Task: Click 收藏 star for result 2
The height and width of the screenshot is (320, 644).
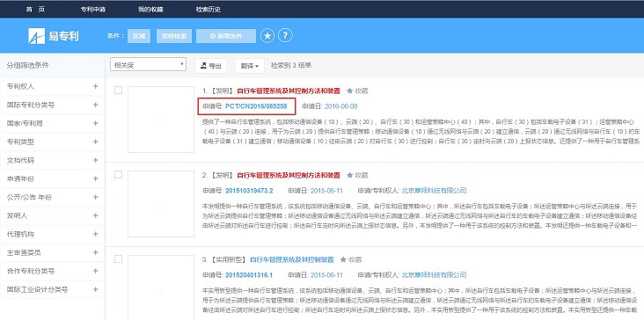Action: pos(357,175)
